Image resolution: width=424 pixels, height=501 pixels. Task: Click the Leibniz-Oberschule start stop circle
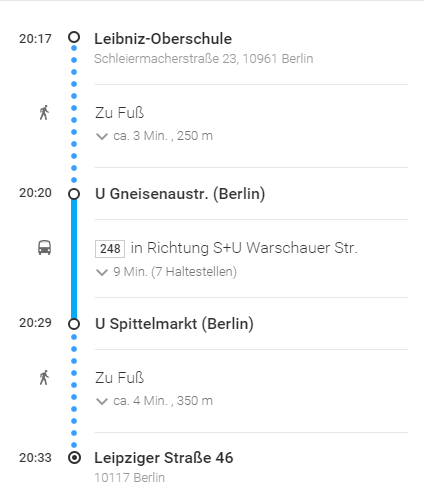click(x=74, y=37)
